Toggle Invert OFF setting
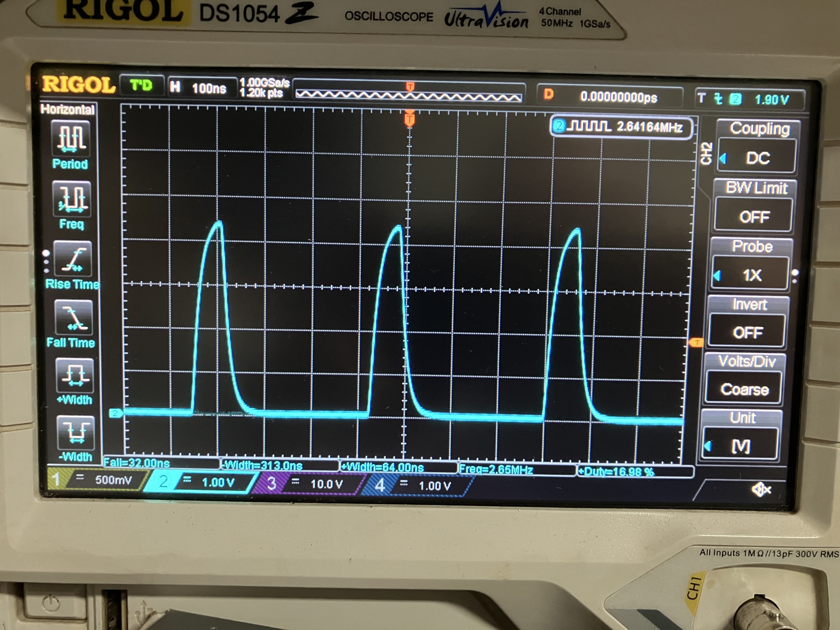Viewport: 840px width, 630px height. tap(748, 332)
